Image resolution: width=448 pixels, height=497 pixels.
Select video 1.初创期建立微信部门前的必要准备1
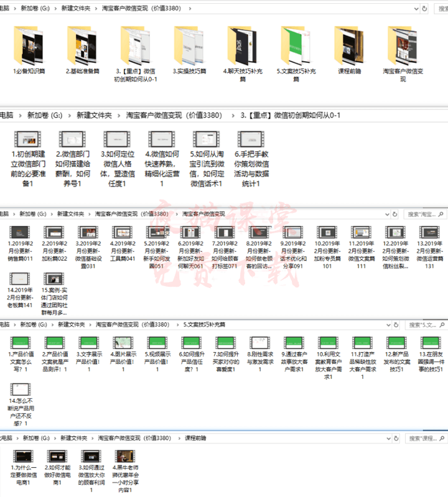tap(28, 159)
